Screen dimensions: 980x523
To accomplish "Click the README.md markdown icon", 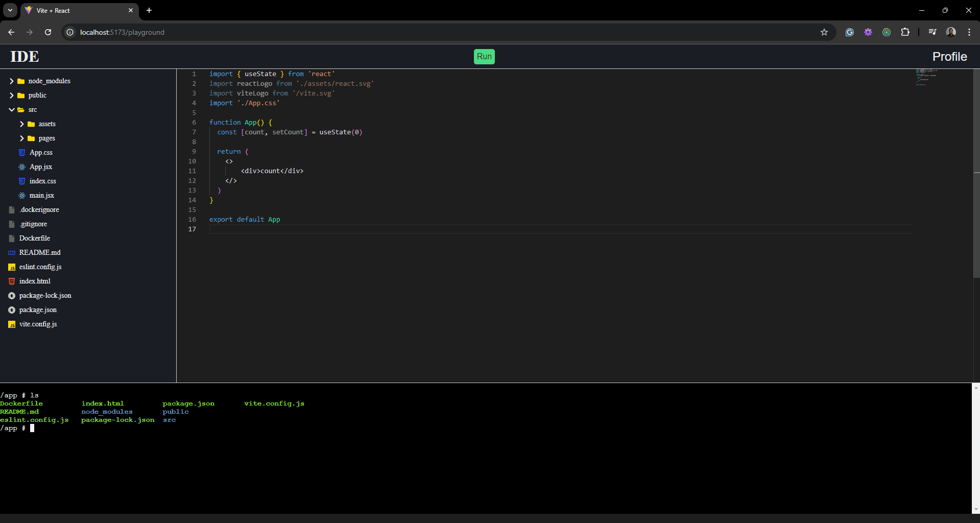I will [12, 253].
